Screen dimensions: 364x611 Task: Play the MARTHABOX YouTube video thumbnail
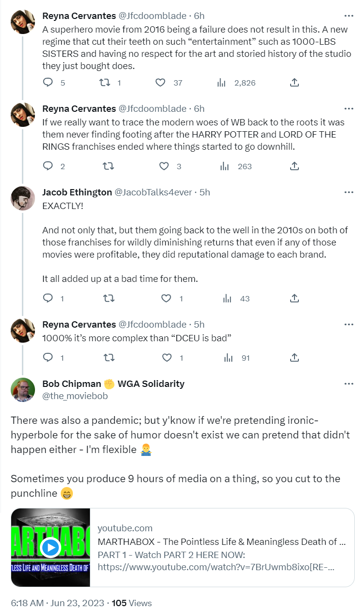[x=51, y=548]
